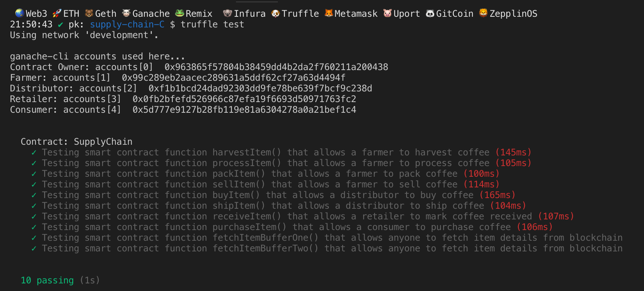This screenshot has width=644, height=291.
Task: Click the supply-chain-C directory name
Action: pyautogui.click(x=127, y=24)
